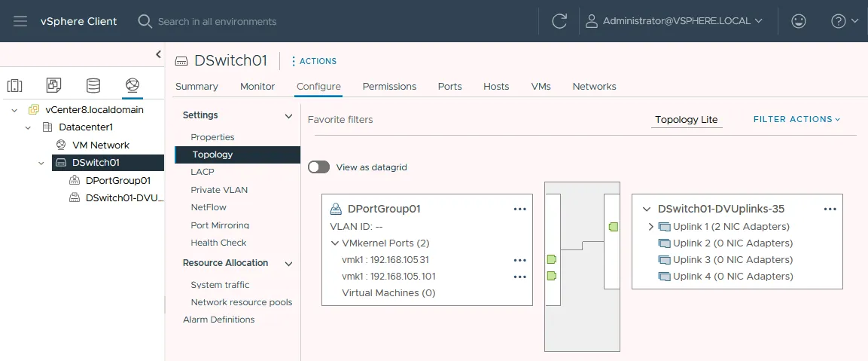Open the Ports tab

click(x=449, y=87)
